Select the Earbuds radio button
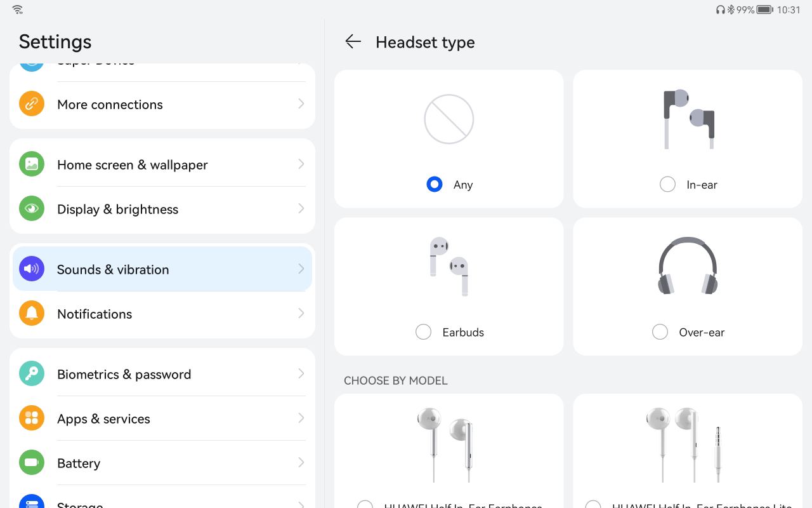 tap(423, 331)
